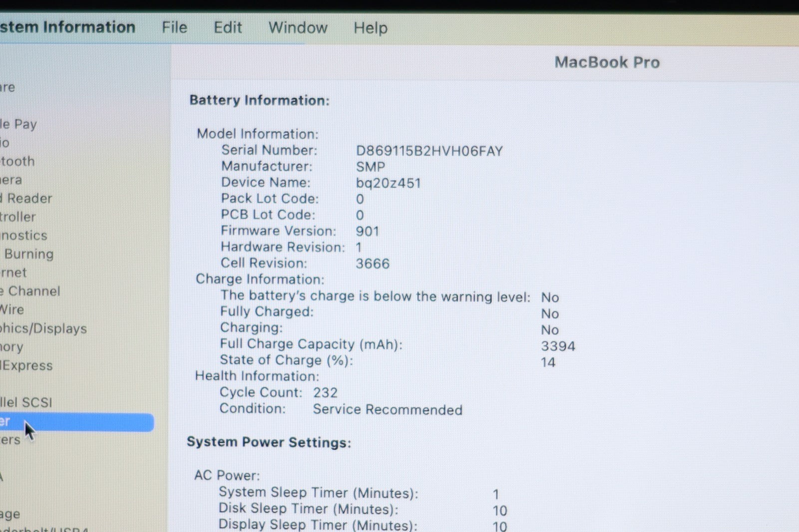
Task: Open the Help menu
Action: (371, 28)
